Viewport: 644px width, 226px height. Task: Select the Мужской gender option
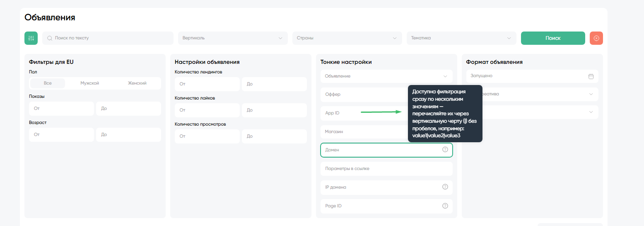pyautogui.click(x=89, y=83)
